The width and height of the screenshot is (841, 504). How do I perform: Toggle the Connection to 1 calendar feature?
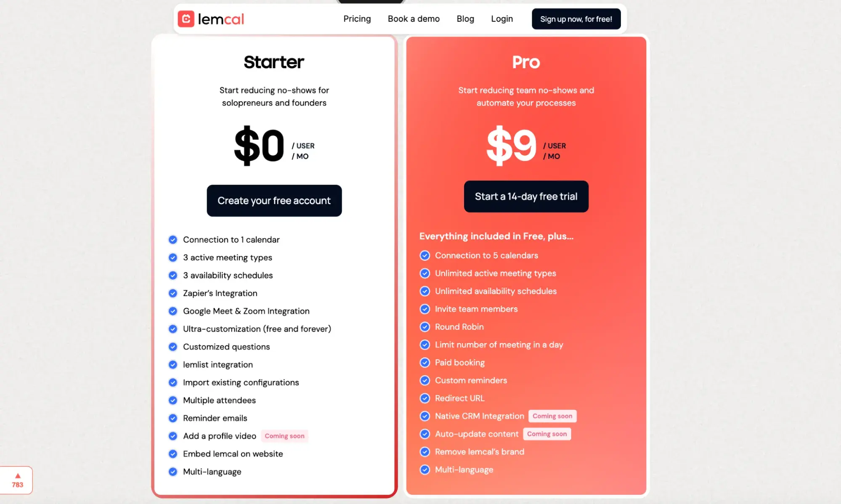[172, 239]
